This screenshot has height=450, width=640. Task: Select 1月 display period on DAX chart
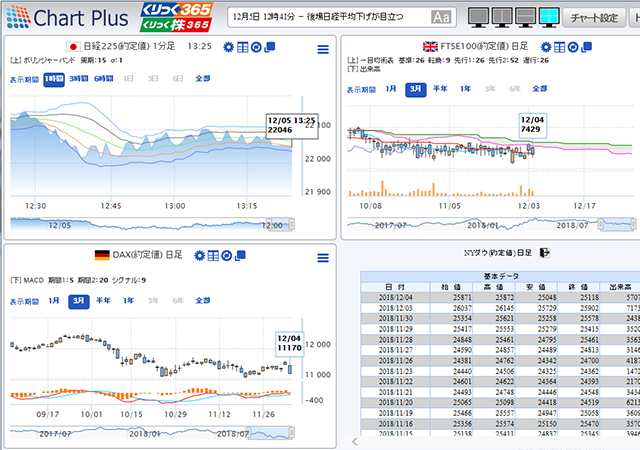point(54,300)
